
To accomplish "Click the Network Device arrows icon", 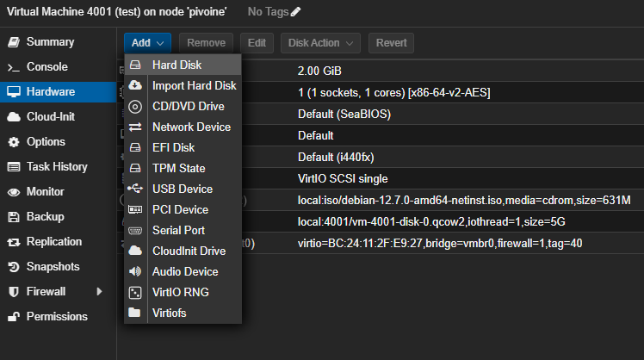I will pyautogui.click(x=135, y=127).
